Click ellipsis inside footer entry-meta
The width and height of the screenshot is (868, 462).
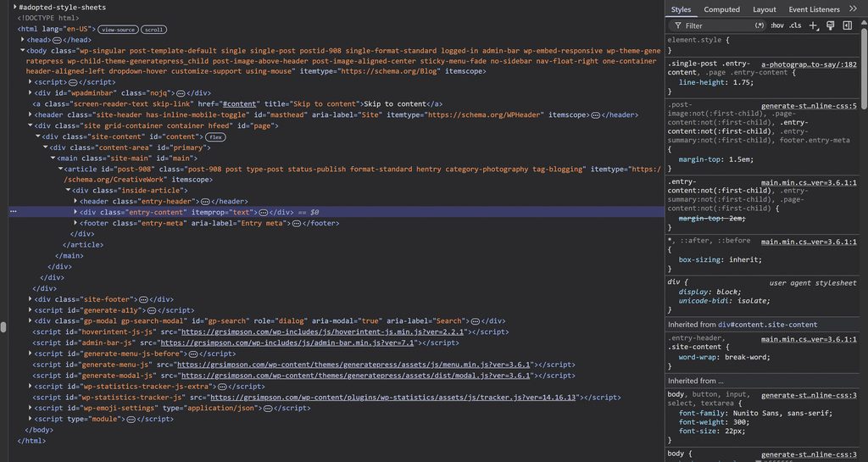(x=296, y=223)
